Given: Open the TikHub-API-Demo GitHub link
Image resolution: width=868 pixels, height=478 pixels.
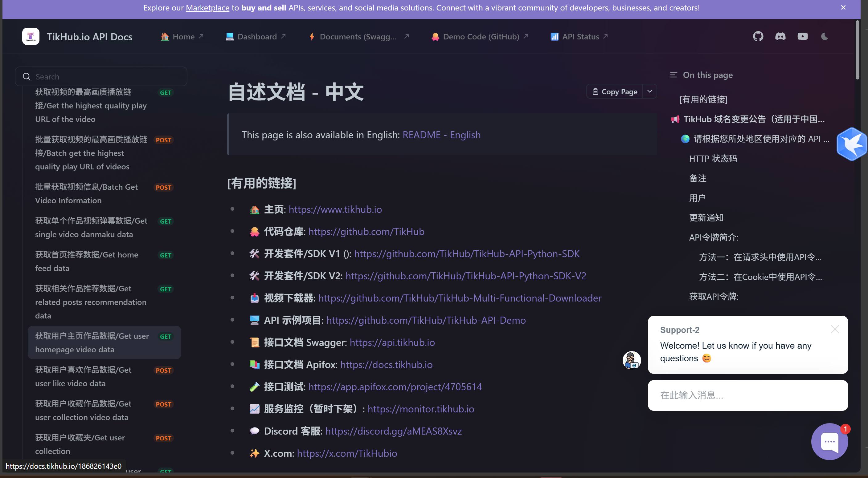Looking at the screenshot, I should tap(426, 320).
